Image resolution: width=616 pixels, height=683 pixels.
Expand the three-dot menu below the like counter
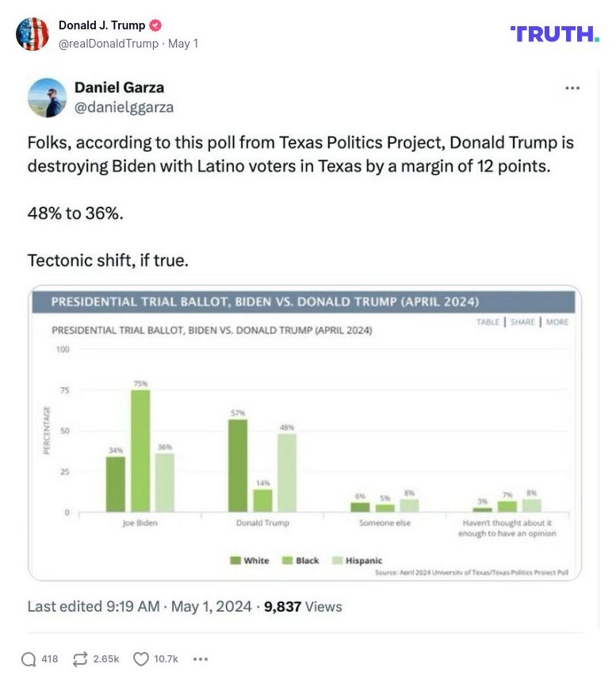tap(201, 658)
